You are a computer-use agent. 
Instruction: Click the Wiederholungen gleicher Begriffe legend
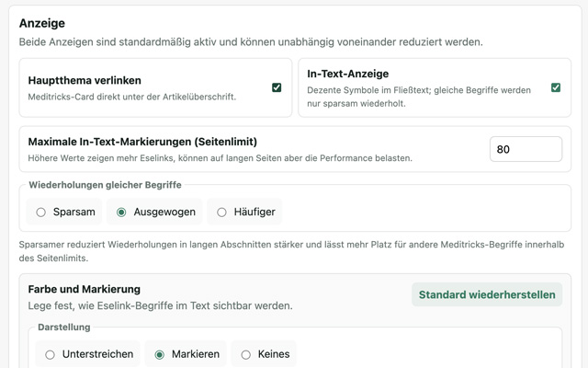(105, 185)
